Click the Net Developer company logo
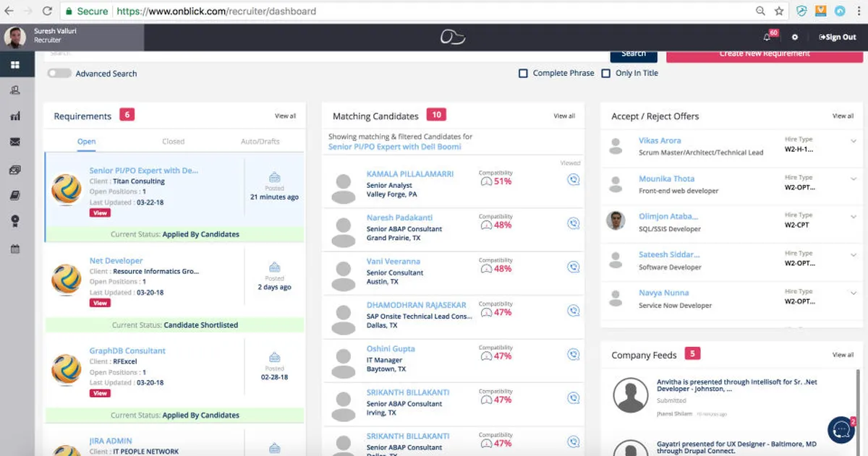This screenshot has width=868, height=456. pos(66,279)
